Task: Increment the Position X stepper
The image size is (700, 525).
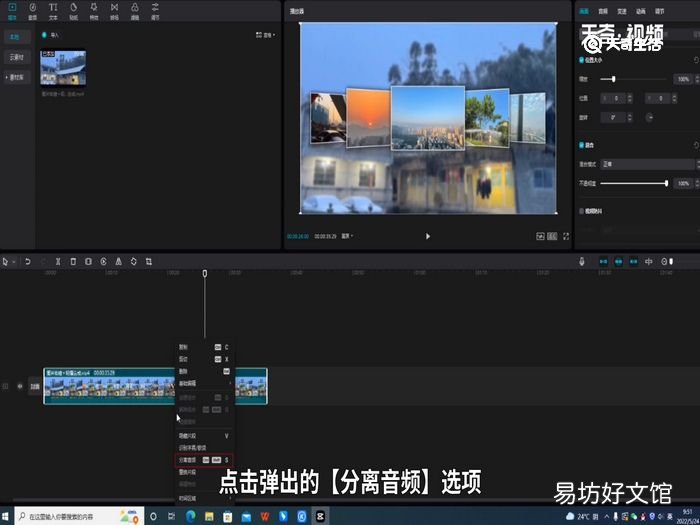Action: pyautogui.click(x=629, y=96)
